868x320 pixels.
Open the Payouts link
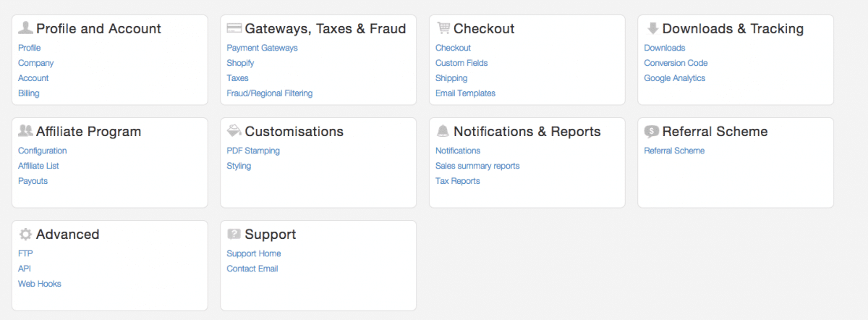point(33,181)
